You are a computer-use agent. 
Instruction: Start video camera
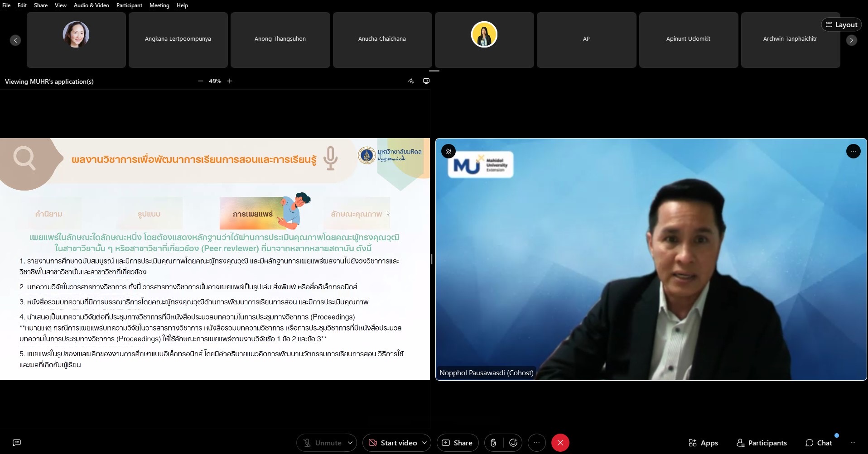click(x=393, y=443)
